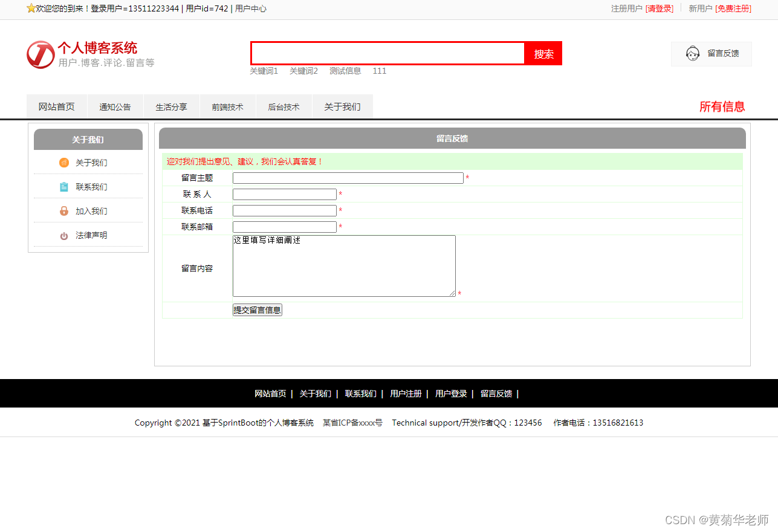Click the 留言内容 text area

(x=344, y=266)
